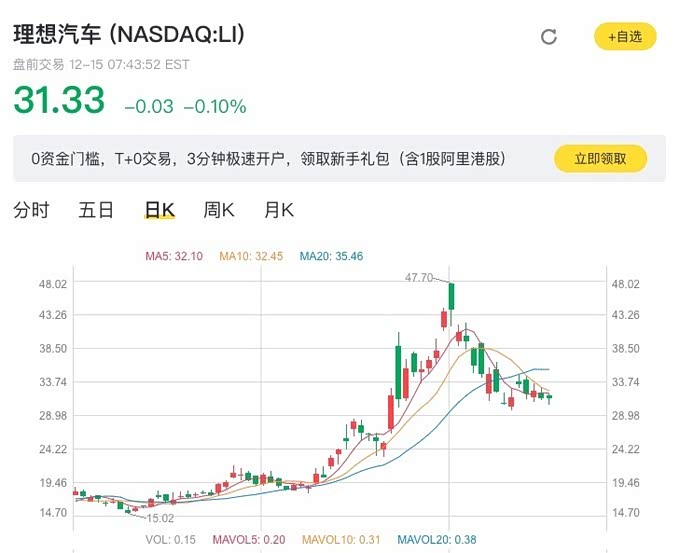Click the 15.02 low price marker
680x553 pixels.
pos(160,518)
